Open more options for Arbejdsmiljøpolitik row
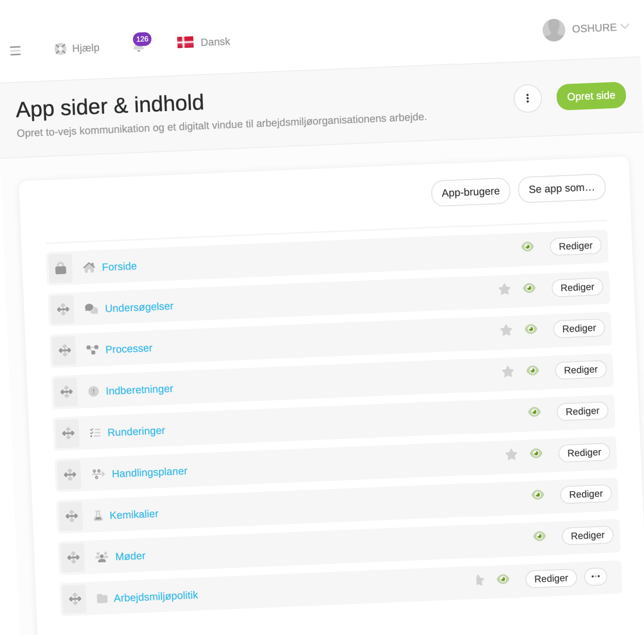The width and height of the screenshot is (644, 644). (595, 576)
